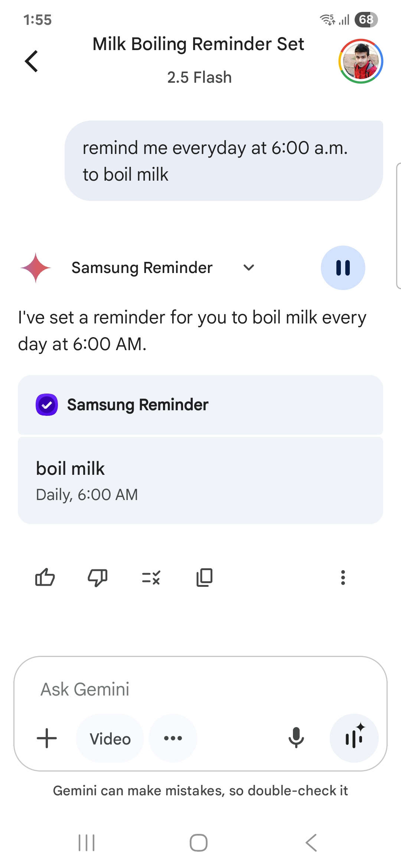Expand the Samsung Reminder chevron

248,267
